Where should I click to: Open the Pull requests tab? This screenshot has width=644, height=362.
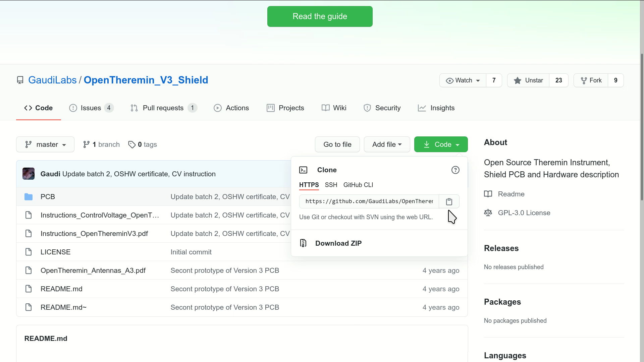pos(163,108)
